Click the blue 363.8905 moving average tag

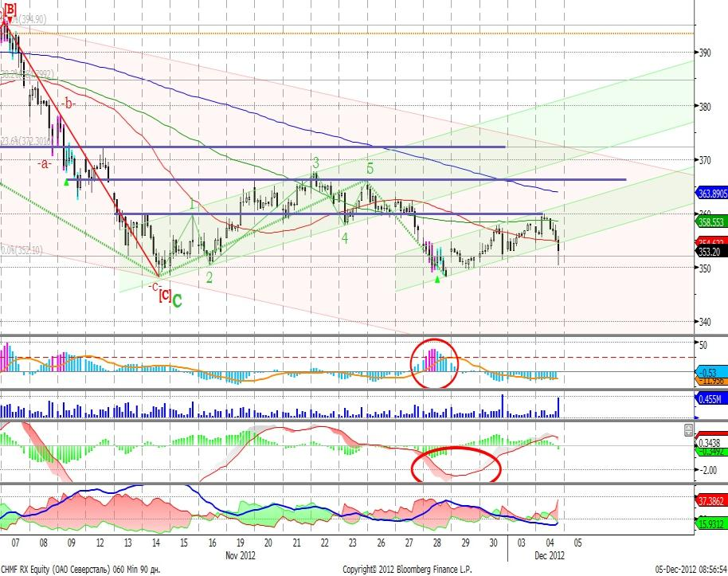click(711, 194)
